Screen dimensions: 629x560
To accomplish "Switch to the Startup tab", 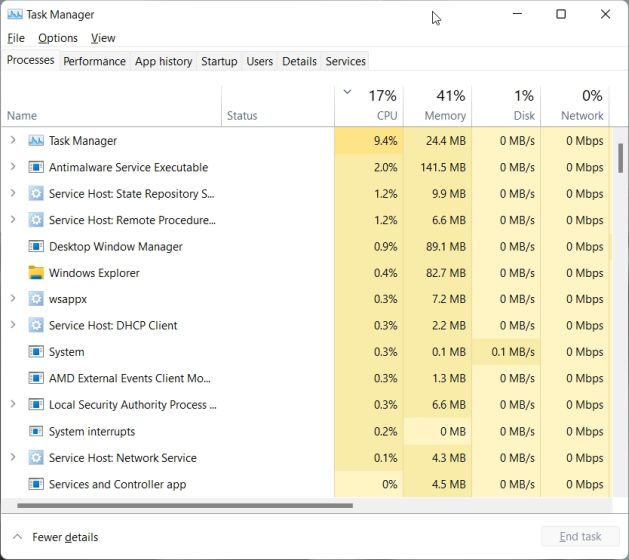I will pyautogui.click(x=219, y=61).
